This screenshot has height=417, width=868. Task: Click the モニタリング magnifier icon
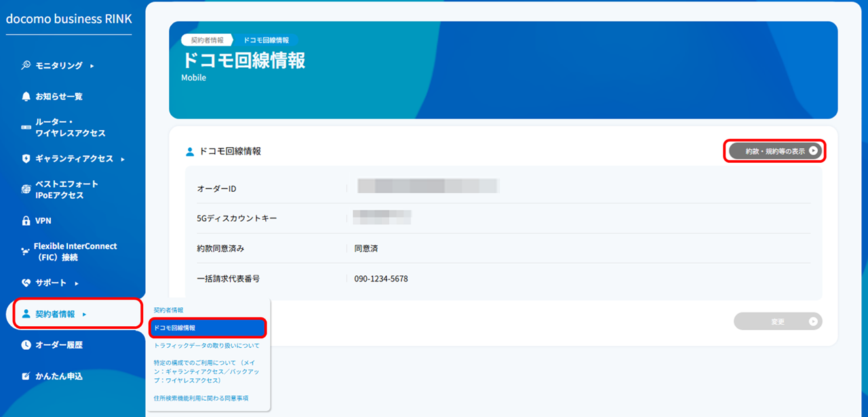(26, 66)
